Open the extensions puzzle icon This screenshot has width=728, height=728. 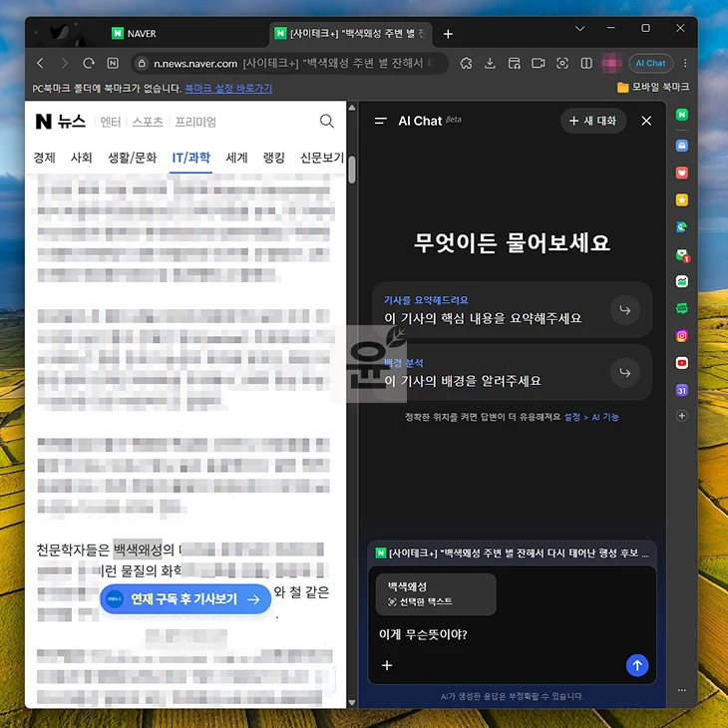coord(466,63)
